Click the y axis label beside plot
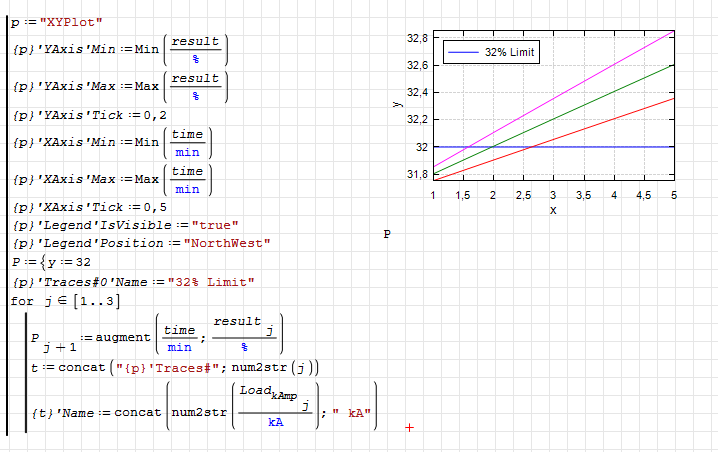 [x=397, y=103]
